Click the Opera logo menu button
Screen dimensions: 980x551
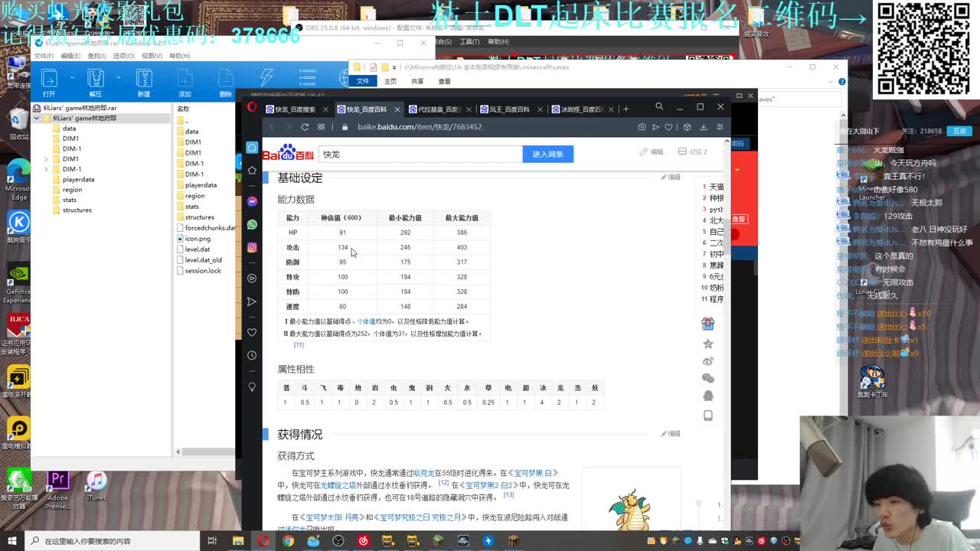pyautogui.click(x=252, y=108)
